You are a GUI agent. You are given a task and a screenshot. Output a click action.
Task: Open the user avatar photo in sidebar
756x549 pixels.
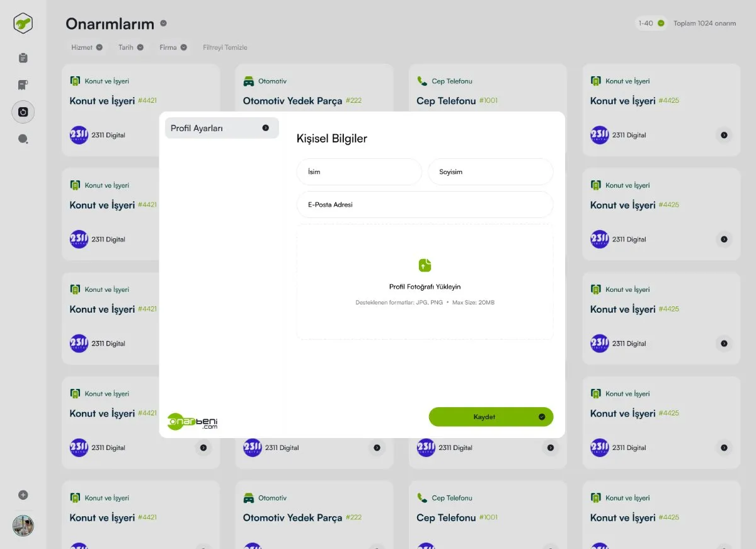click(23, 526)
